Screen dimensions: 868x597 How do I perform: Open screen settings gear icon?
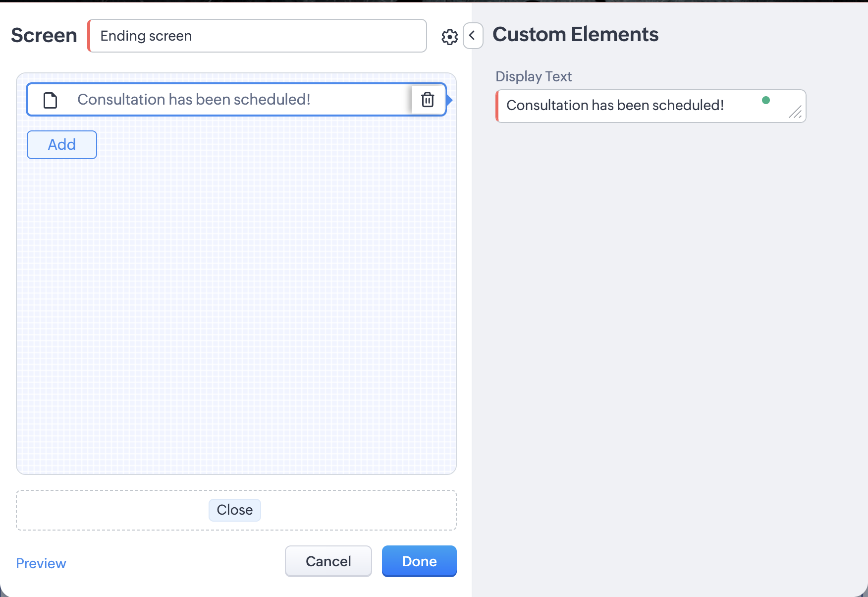coord(449,37)
